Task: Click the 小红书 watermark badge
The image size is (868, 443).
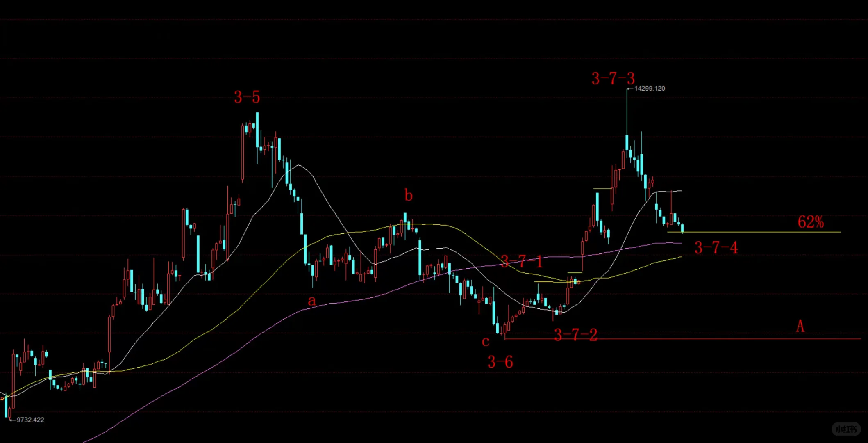Action: [x=846, y=429]
